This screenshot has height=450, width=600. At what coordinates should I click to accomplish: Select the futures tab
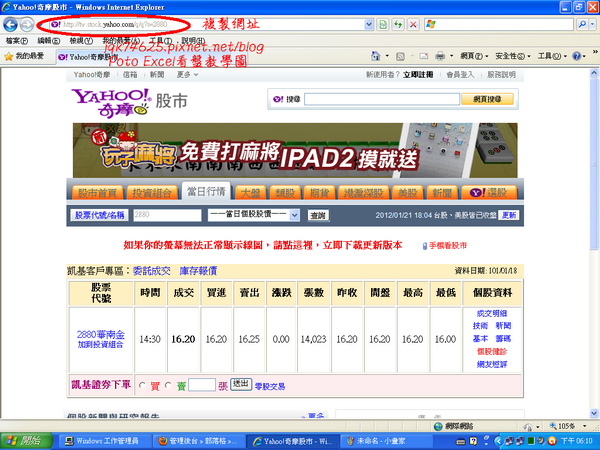pyautogui.click(x=319, y=192)
